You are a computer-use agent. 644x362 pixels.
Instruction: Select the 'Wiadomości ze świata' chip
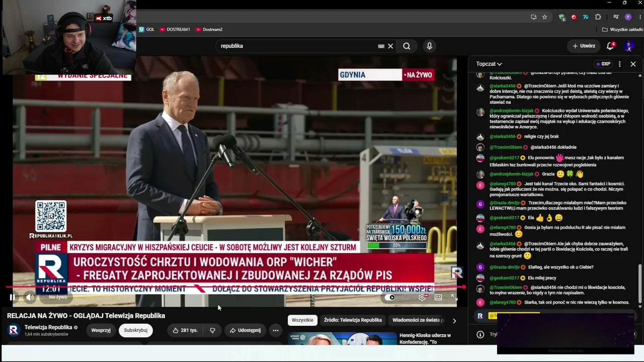coord(418,320)
